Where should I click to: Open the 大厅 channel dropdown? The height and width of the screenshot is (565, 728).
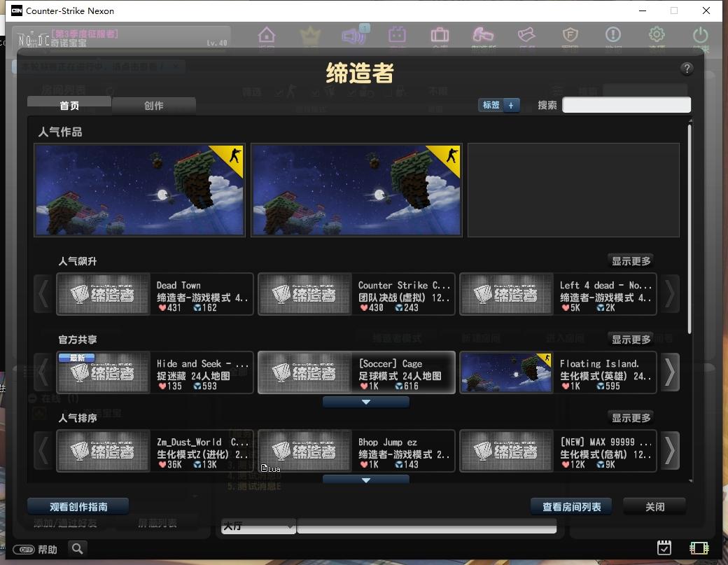pyautogui.click(x=258, y=526)
